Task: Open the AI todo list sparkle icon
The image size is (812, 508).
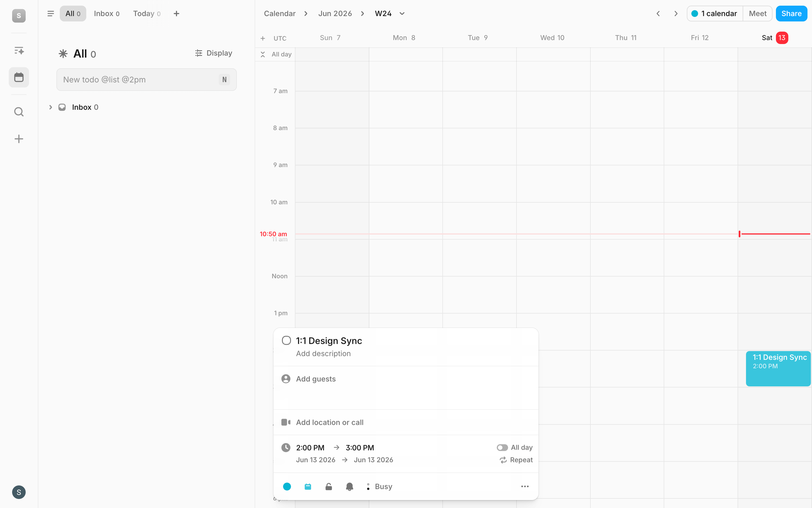Action: click(19, 51)
